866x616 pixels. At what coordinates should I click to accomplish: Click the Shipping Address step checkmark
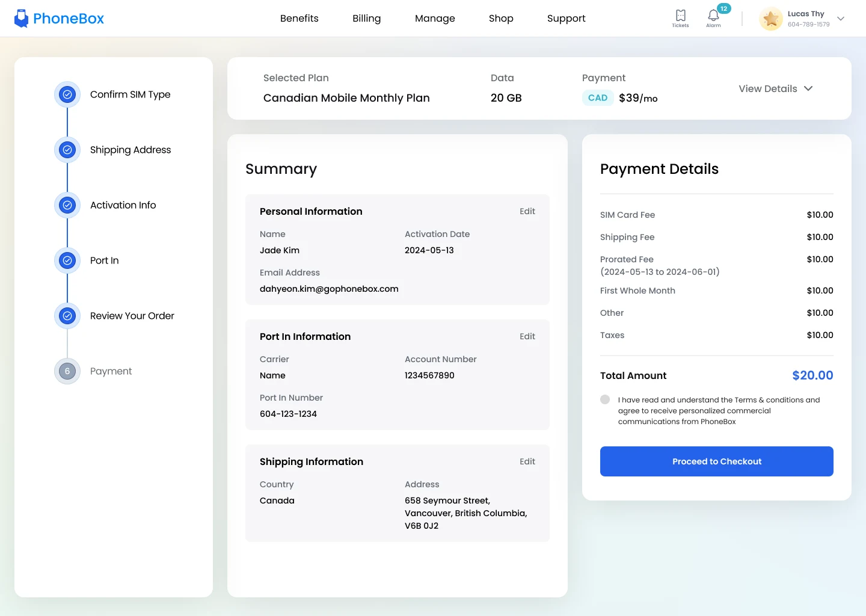[x=67, y=150]
